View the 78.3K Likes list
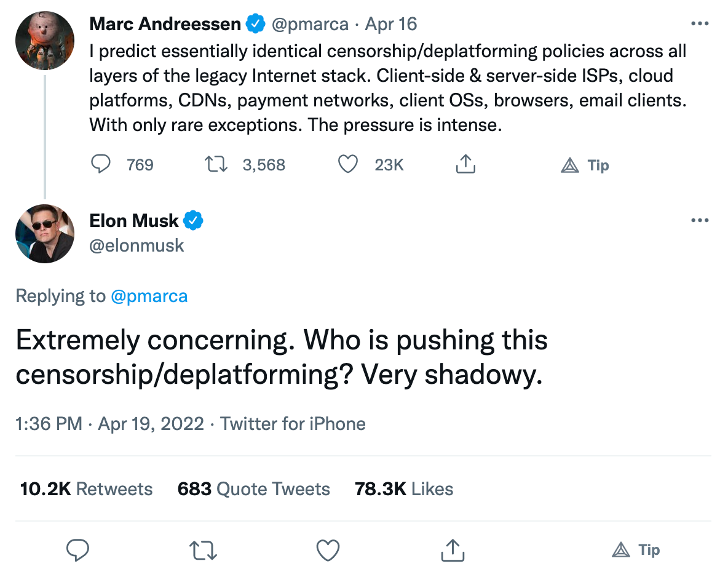The image size is (728, 577). tap(404, 489)
